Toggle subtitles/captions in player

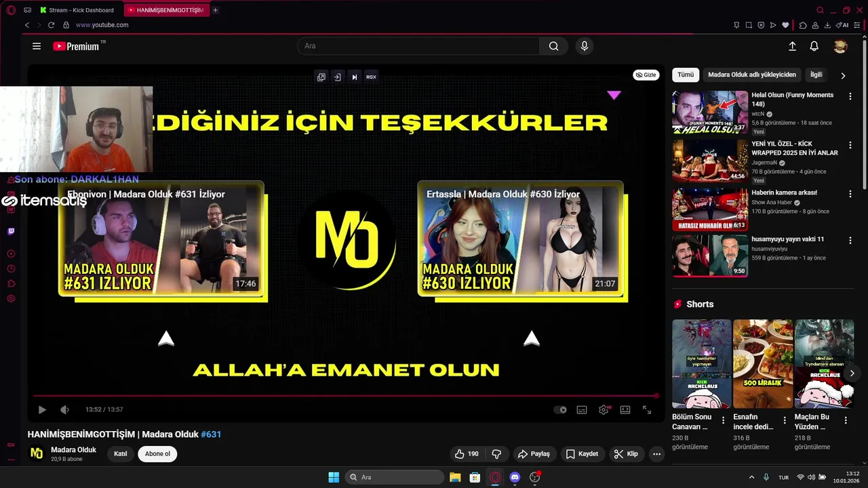pyautogui.click(x=582, y=410)
